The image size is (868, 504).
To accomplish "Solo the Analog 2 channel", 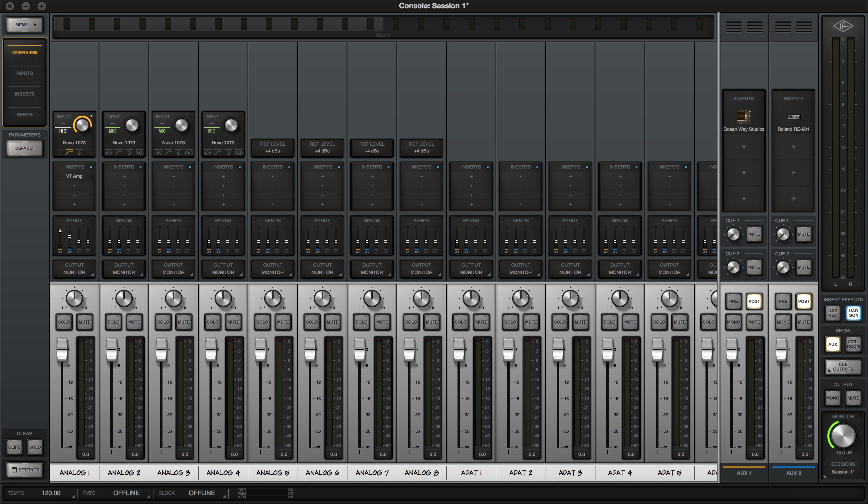I will click(x=113, y=322).
